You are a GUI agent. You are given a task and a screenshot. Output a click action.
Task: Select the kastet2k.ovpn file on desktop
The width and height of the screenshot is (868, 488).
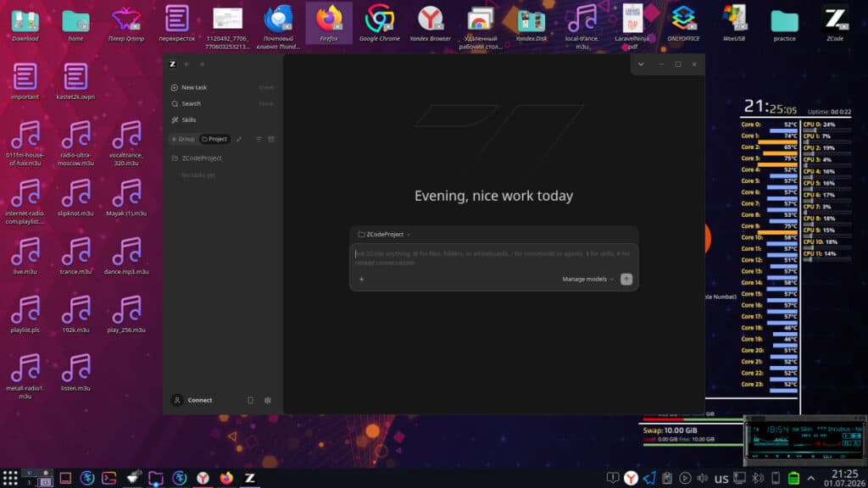[x=75, y=80]
